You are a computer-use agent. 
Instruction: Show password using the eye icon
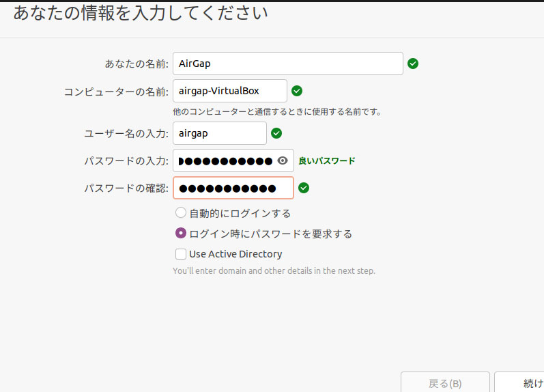[283, 160]
